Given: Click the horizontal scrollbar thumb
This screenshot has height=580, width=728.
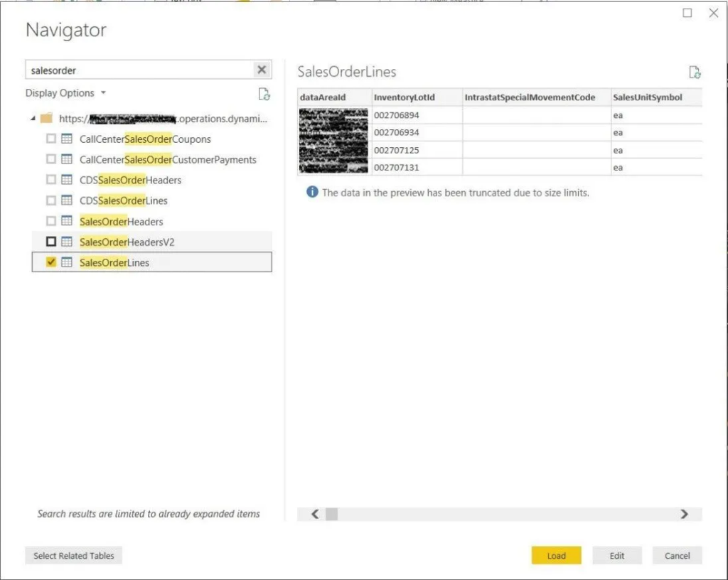Looking at the screenshot, I should [331, 514].
